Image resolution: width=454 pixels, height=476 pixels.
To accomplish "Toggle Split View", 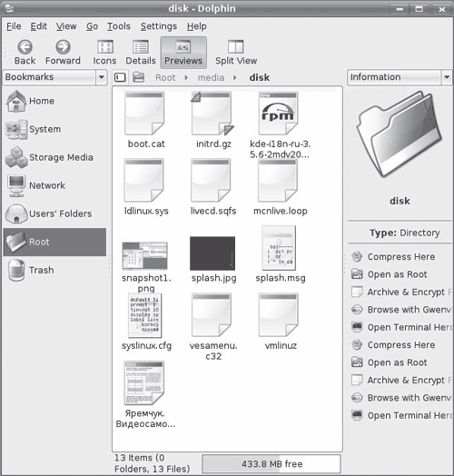I will click(x=236, y=52).
